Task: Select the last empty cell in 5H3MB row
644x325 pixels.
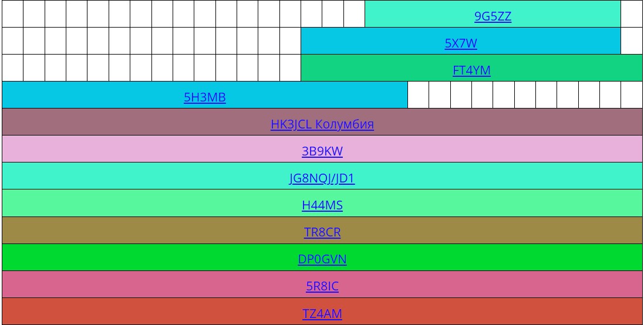Action: tap(632, 95)
